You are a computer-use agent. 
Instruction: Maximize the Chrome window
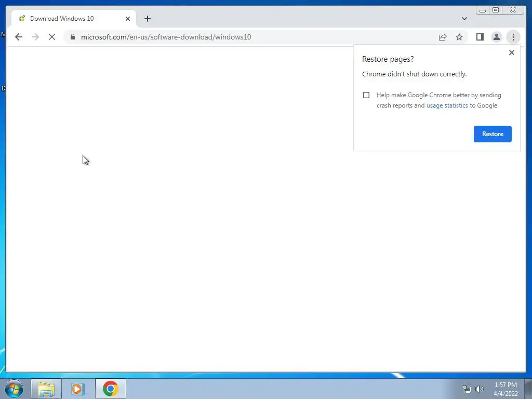pyautogui.click(x=496, y=10)
